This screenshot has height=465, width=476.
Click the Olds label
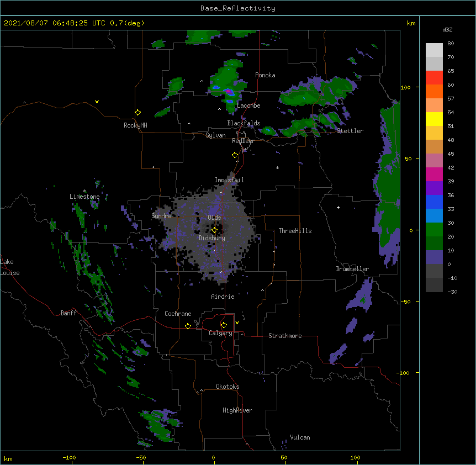tap(214, 218)
